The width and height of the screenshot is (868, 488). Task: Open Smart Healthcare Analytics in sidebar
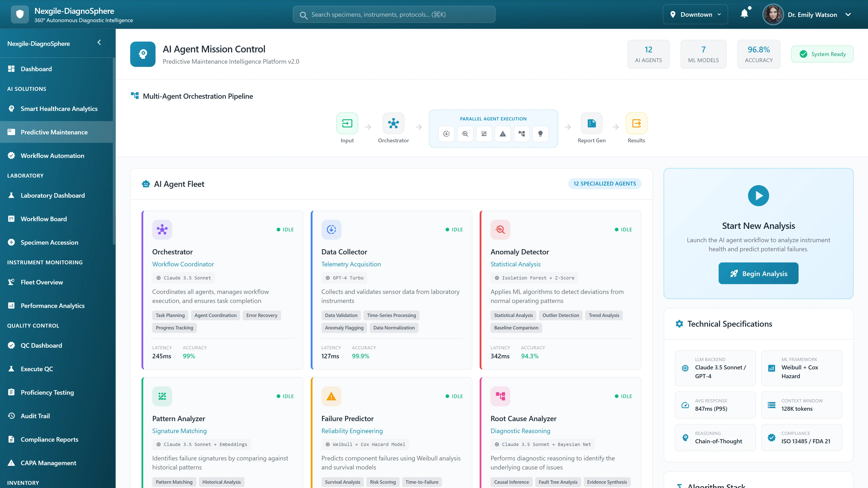(59, 109)
